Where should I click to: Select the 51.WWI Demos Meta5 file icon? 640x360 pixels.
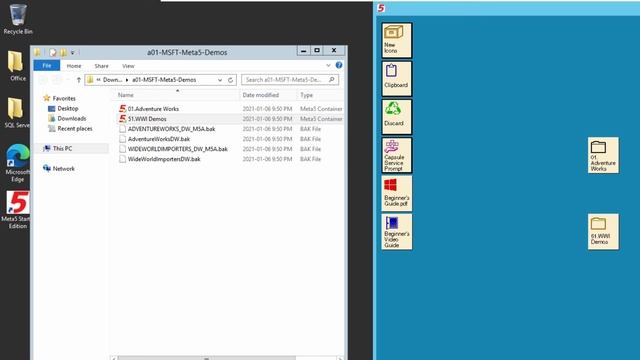coord(122,119)
